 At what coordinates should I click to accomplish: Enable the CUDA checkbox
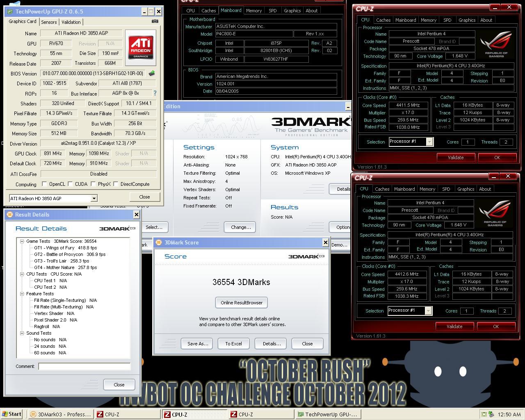coord(70,184)
